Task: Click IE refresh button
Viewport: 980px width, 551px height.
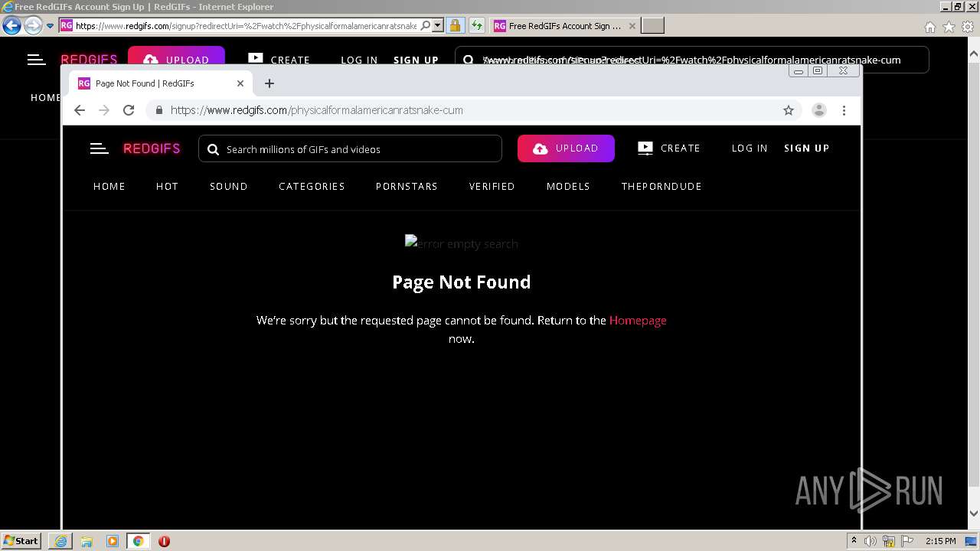Action: [477, 26]
